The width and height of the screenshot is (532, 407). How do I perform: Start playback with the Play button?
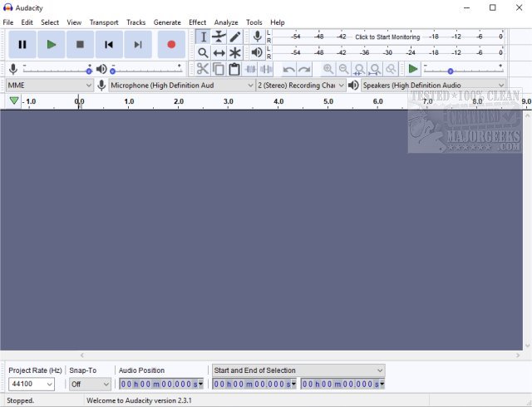point(52,44)
